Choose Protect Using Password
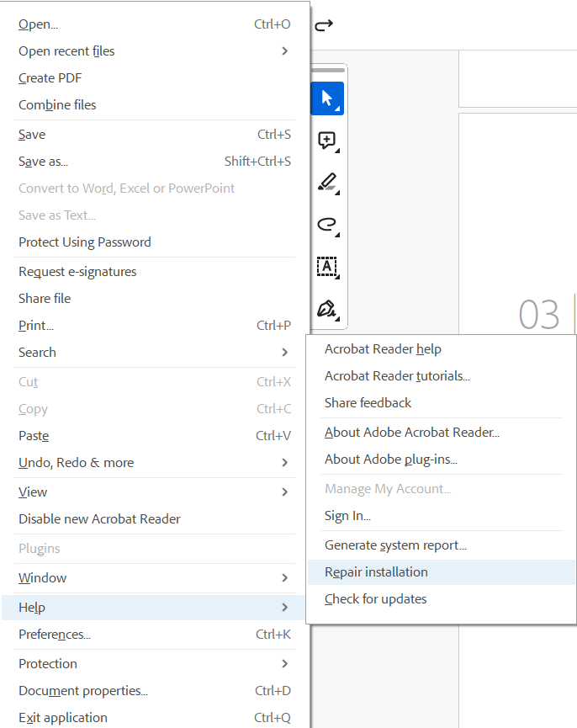Screen dimensions: 577x728 pos(85,242)
